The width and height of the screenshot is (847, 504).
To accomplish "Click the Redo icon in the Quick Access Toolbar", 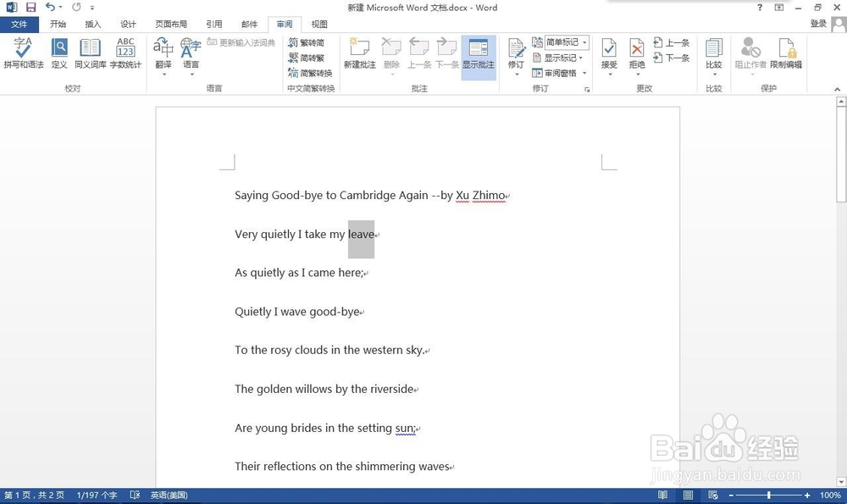I will pyautogui.click(x=76, y=7).
